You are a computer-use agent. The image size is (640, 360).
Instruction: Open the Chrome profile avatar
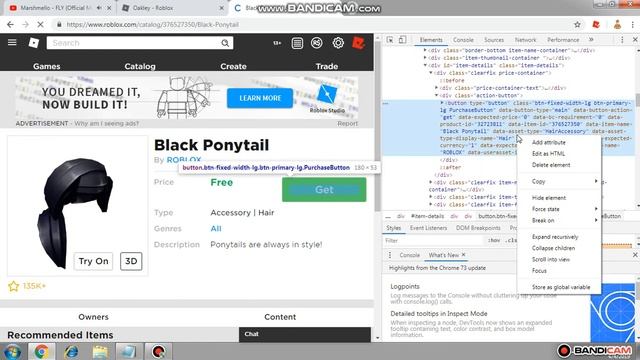click(x=617, y=24)
